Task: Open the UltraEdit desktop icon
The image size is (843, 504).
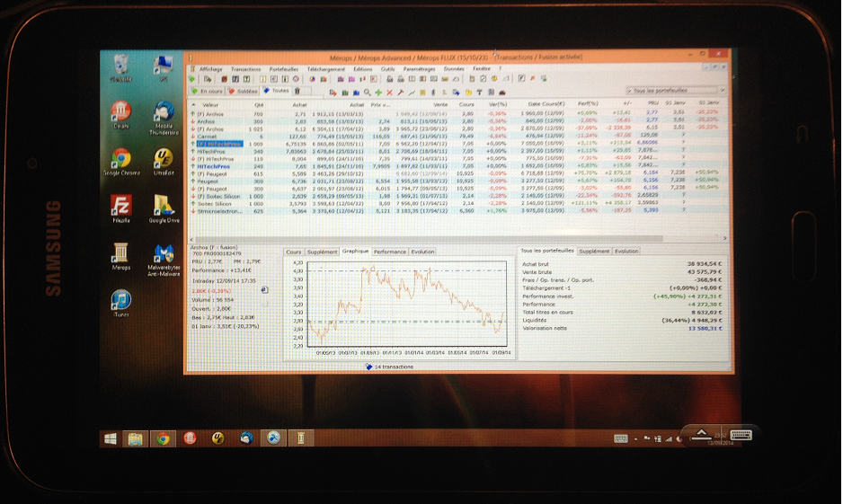Action: tap(164, 163)
